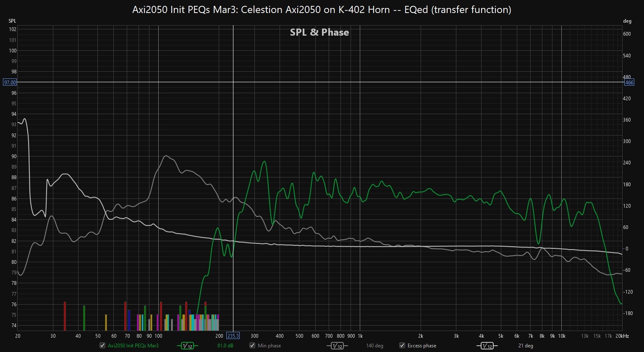Image resolution: width=644 pixels, height=352 pixels.
Task: Click the SPL axis label
Action: click(13, 21)
